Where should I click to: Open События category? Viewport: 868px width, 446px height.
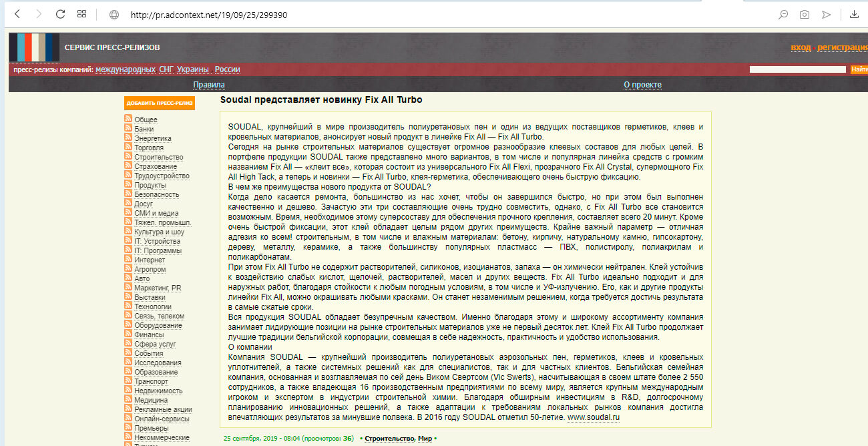click(148, 354)
